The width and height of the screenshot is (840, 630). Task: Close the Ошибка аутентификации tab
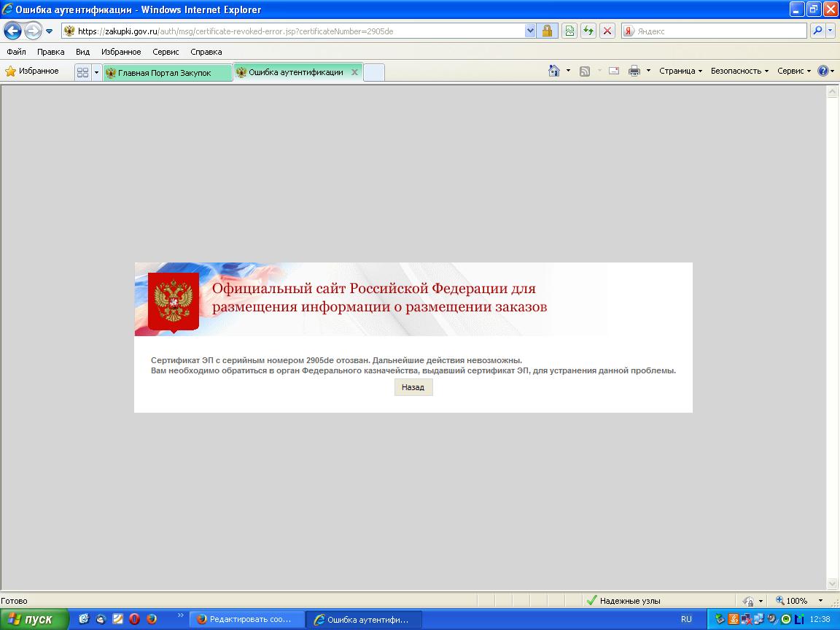point(355,72)
